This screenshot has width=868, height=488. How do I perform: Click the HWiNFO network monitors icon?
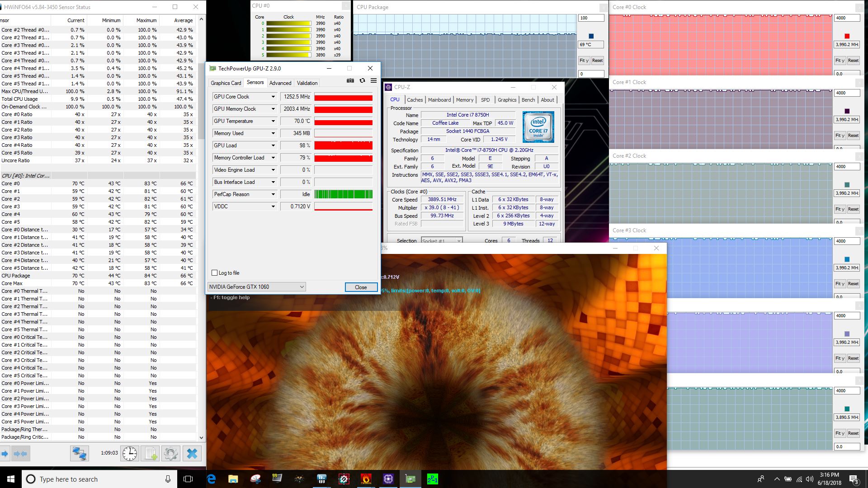pos(79,453)
